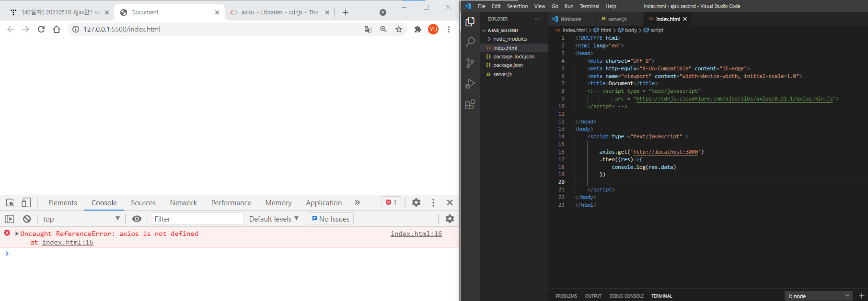
Task: Show more DevTools tabs chevron
Action: 357,202
